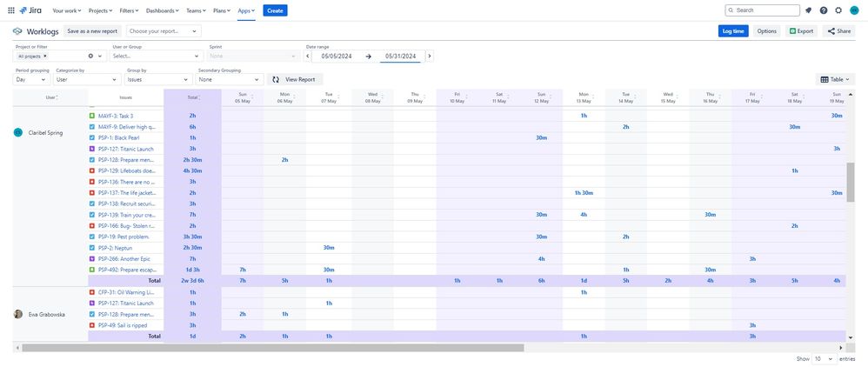Screen dimensions: 868x367
Task: Open the Filters menu
Action: (130, 10)
